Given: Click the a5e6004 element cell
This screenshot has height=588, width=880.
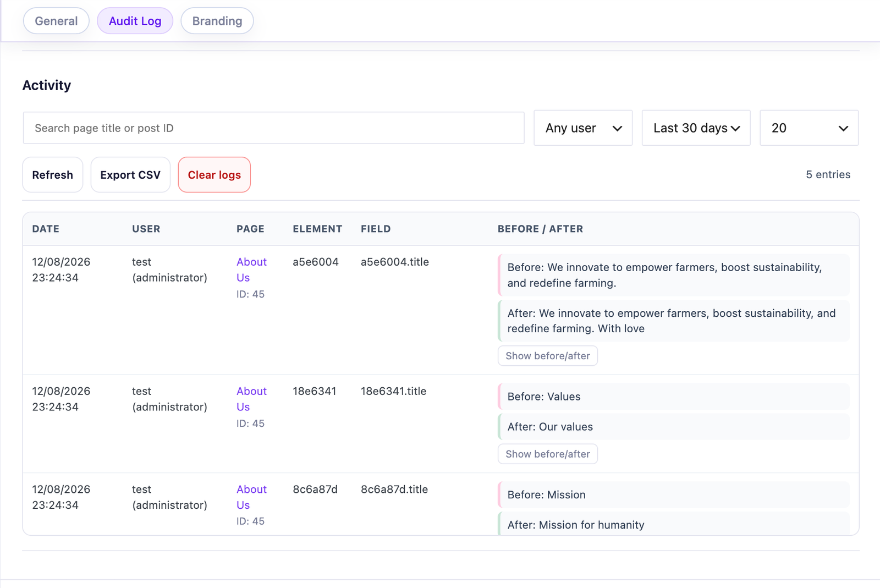Looking at the screenshot, I should tap(316, 262).
